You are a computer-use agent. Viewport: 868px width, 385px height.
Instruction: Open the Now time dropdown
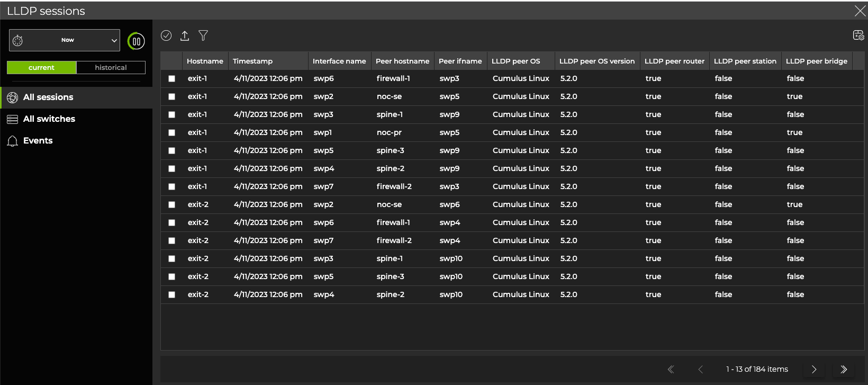[65, 40]
